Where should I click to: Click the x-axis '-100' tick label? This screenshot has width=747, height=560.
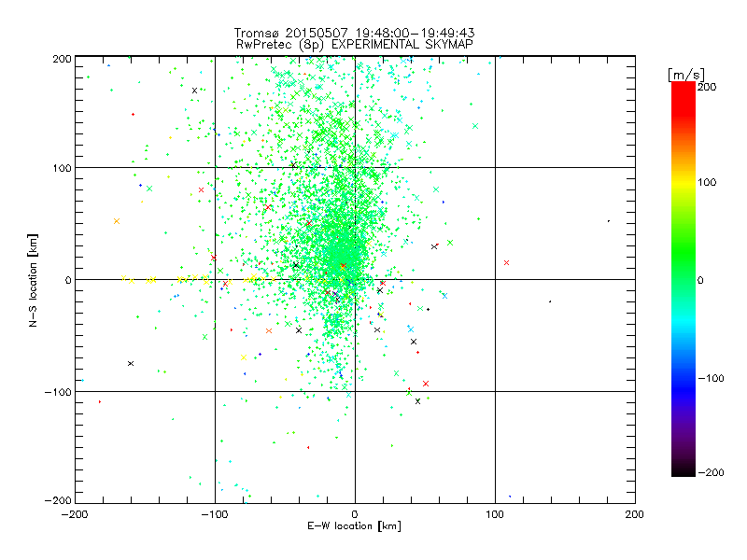215,514
